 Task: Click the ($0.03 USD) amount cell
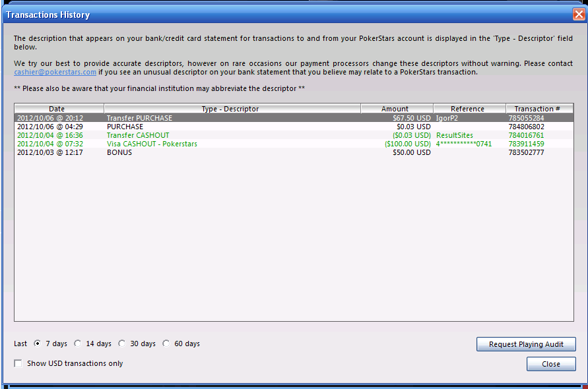coord(411,135)
